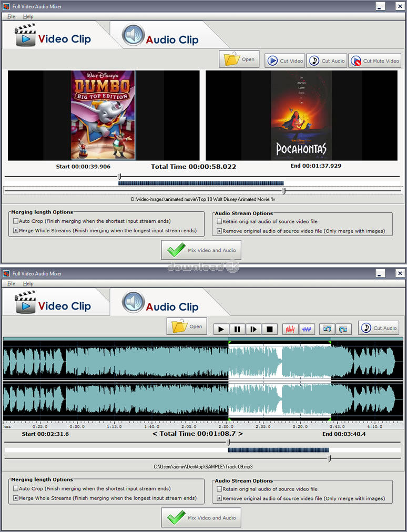Click the Dumbo video thumbnail
This screenshot has height=532, width=407.
tap(104, 115)
